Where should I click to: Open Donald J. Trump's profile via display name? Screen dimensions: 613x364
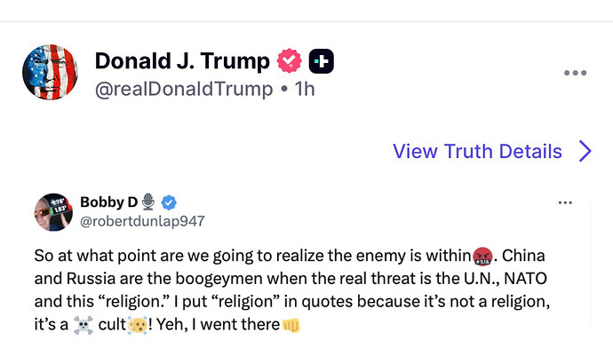182,61
